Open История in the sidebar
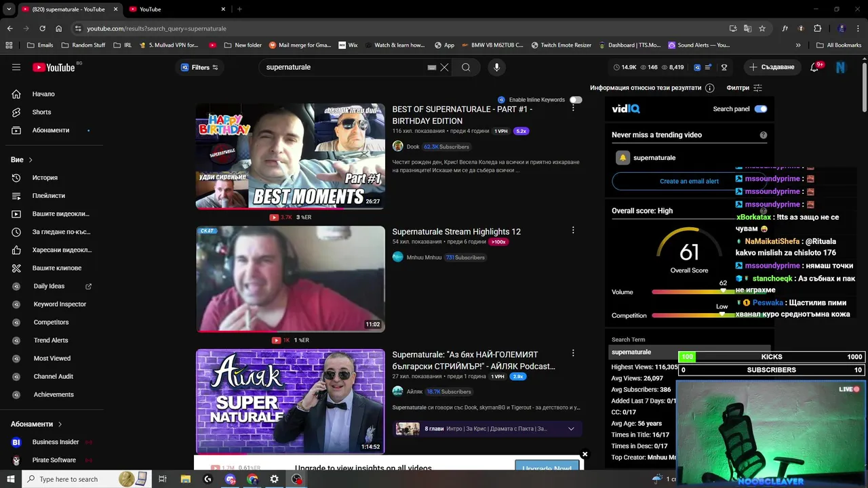 coord(45,178)
